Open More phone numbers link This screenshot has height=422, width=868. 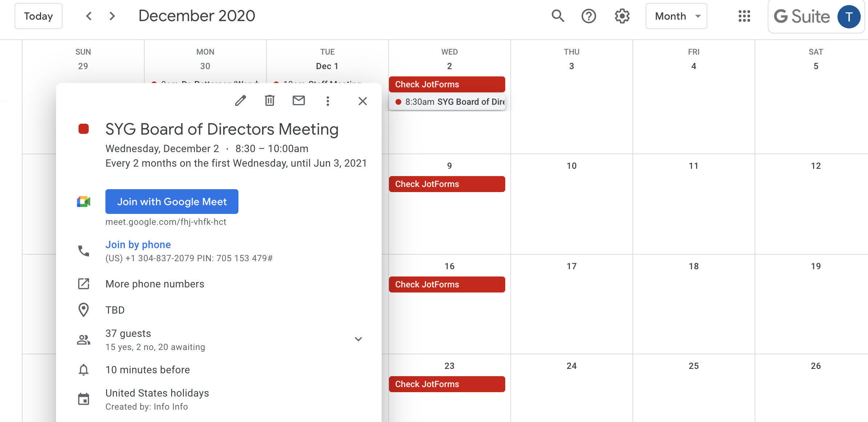[x=154, y=284]
